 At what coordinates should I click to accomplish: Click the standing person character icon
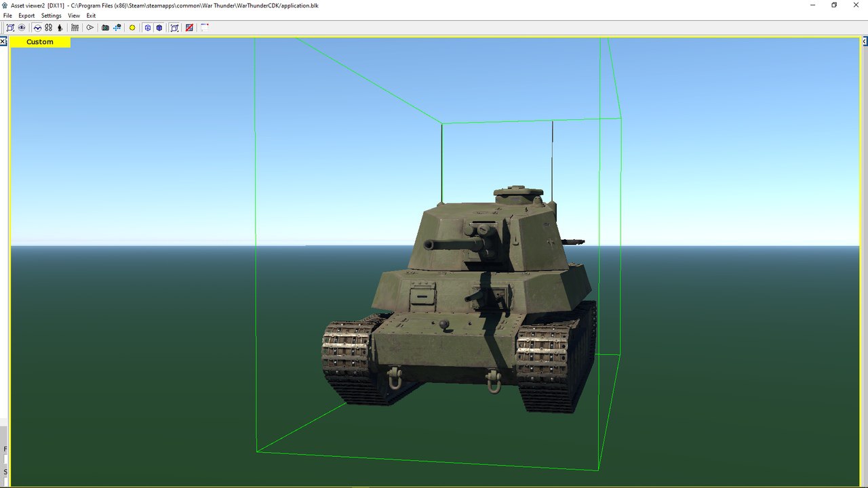tap(60, 28)
